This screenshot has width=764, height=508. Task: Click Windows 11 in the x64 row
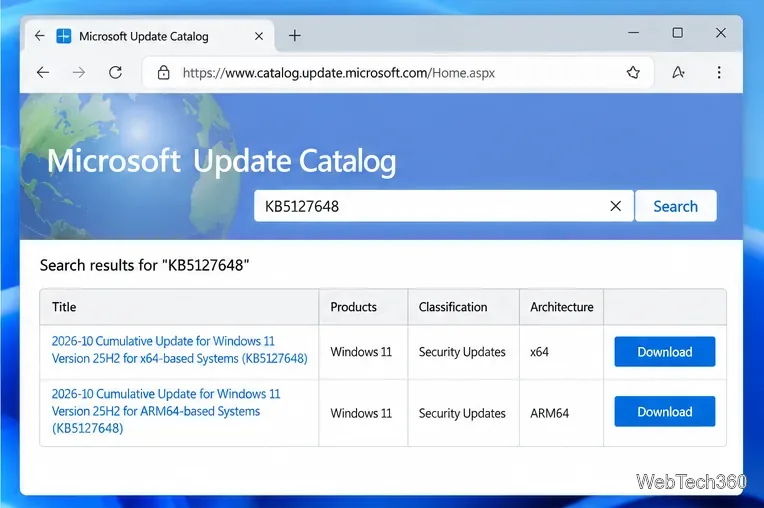361,352
